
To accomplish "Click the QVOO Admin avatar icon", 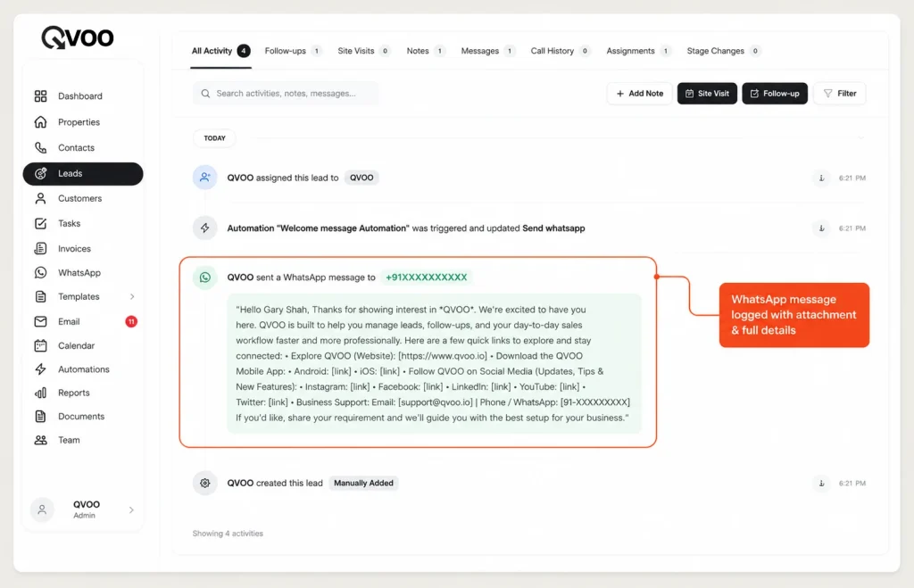I will (x=42, y=509).
